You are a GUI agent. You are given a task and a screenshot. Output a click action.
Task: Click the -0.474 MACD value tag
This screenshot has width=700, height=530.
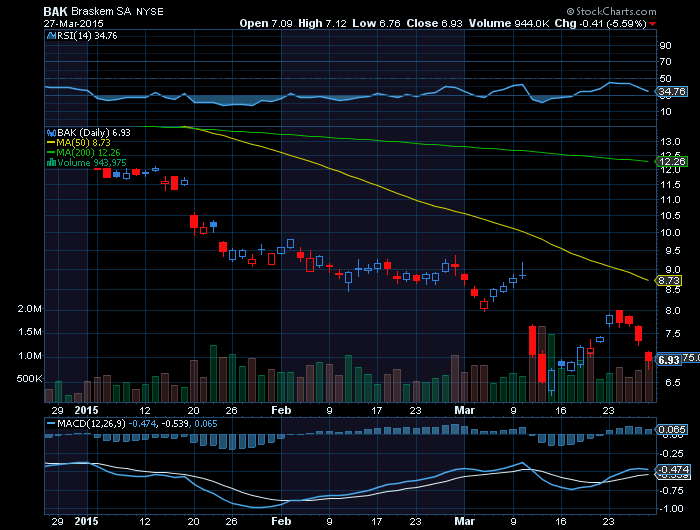674,470
